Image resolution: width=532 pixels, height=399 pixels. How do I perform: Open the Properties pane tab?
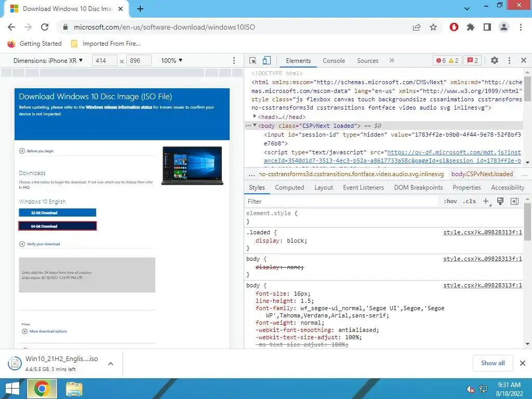point(467,188)
